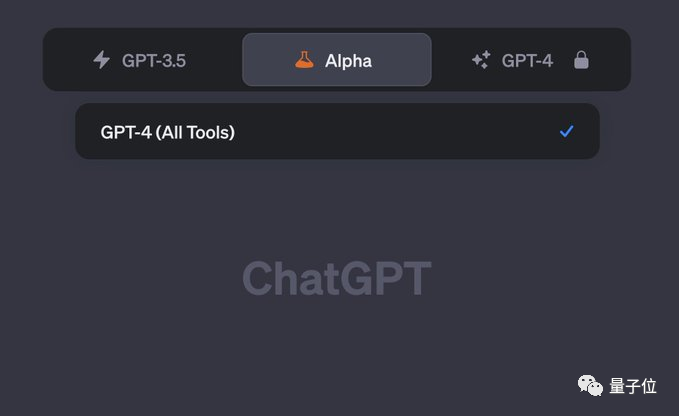679x416 pixels.
Task: Click the blank background below the ChatGPT title
Action: pos(336,350)
